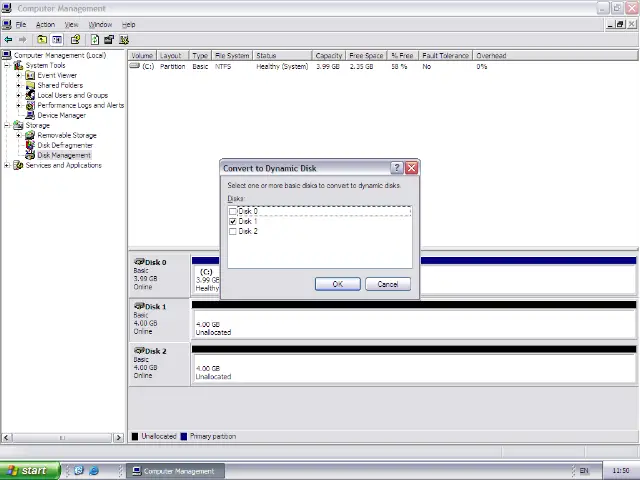The height and width of the screenshot is (480, 640).
Task: Uncheck the Disk 1 checkbox
Action: (233, 221)
